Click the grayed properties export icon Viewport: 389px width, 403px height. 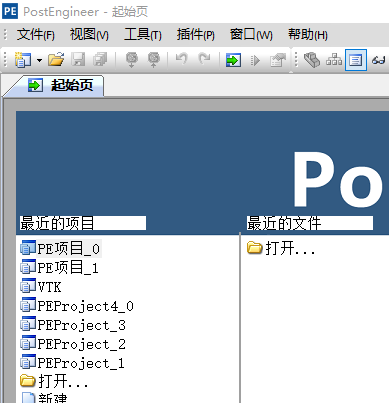[x=278, y=60]
